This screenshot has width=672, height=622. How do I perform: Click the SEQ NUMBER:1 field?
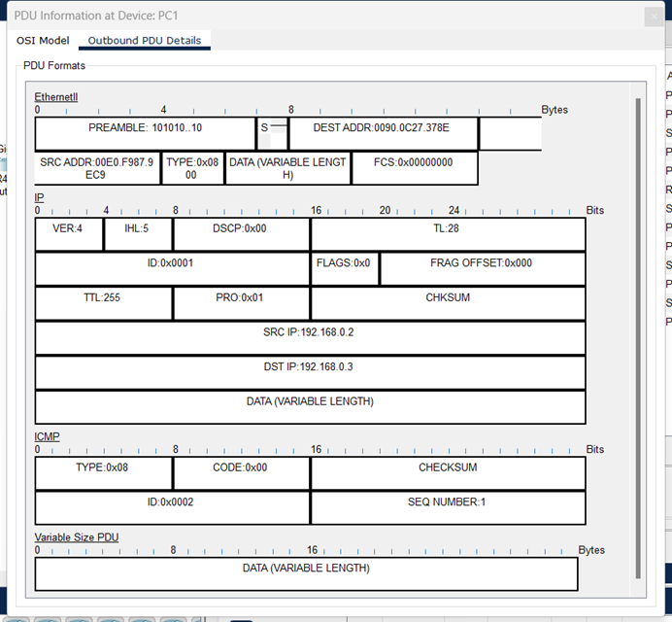pyautogui.click(x=448, y=508)
